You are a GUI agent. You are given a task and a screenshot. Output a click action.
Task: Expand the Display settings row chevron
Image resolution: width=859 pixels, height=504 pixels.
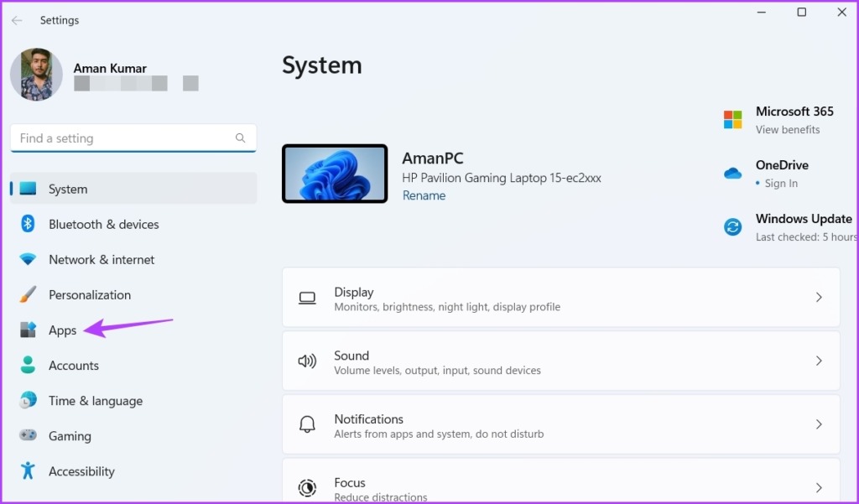click(820, 296)
